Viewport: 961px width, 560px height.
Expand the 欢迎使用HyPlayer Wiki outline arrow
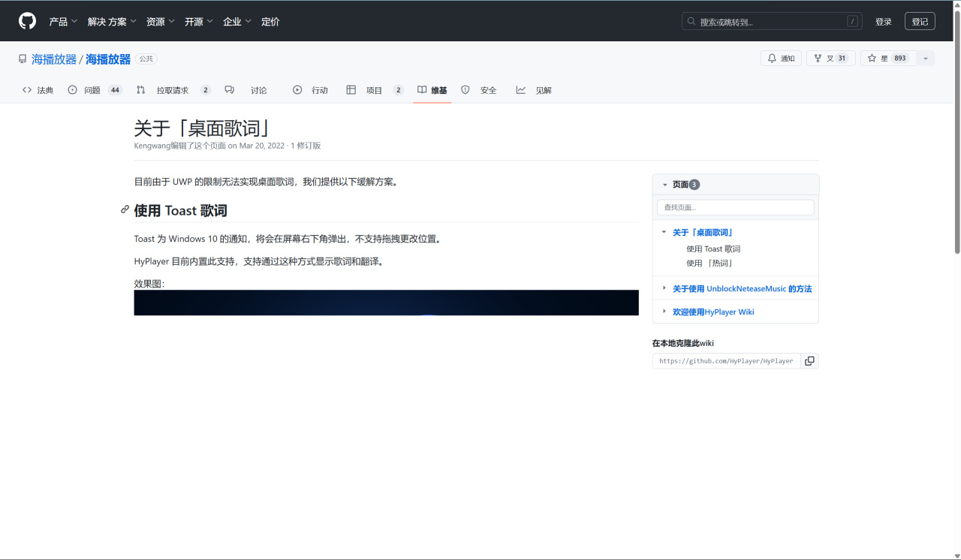(664, 312)
